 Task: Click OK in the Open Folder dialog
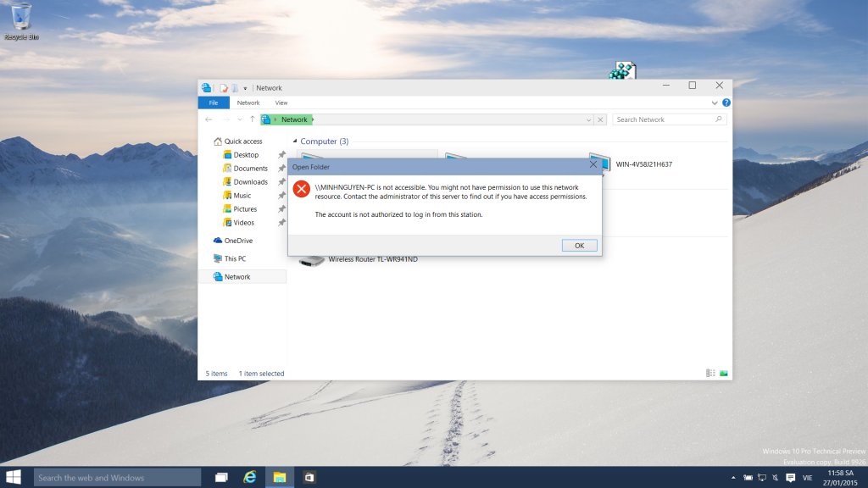[x=579, y=246]
